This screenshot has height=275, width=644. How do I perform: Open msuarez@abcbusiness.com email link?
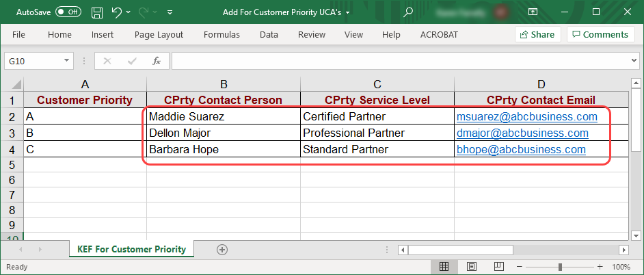(526, 116)
